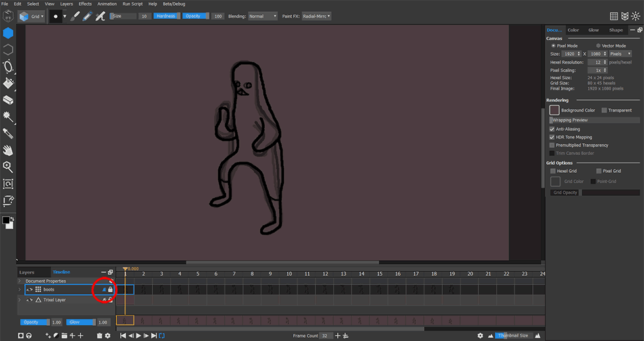Delete layer using the trash icon
Viewport: 644px width, 341px height.
99,336
